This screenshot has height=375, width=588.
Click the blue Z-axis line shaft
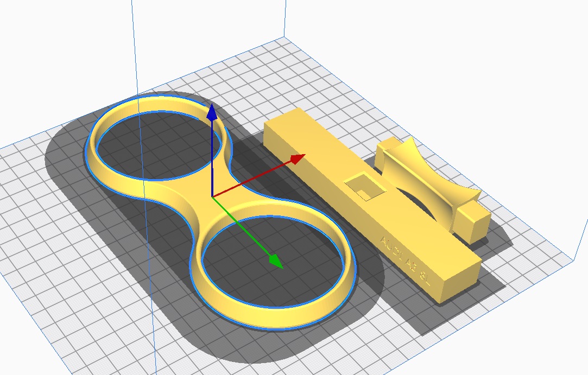click(212, 157)
